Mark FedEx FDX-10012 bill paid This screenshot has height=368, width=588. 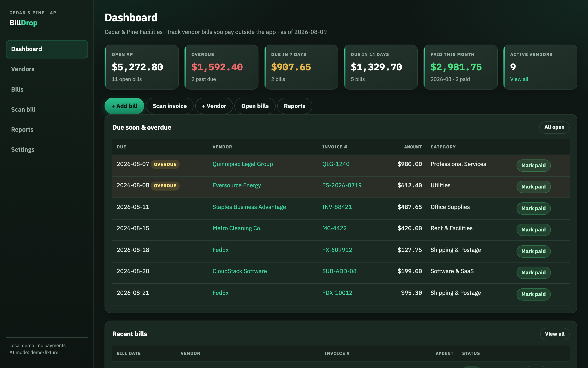(533, 294)
